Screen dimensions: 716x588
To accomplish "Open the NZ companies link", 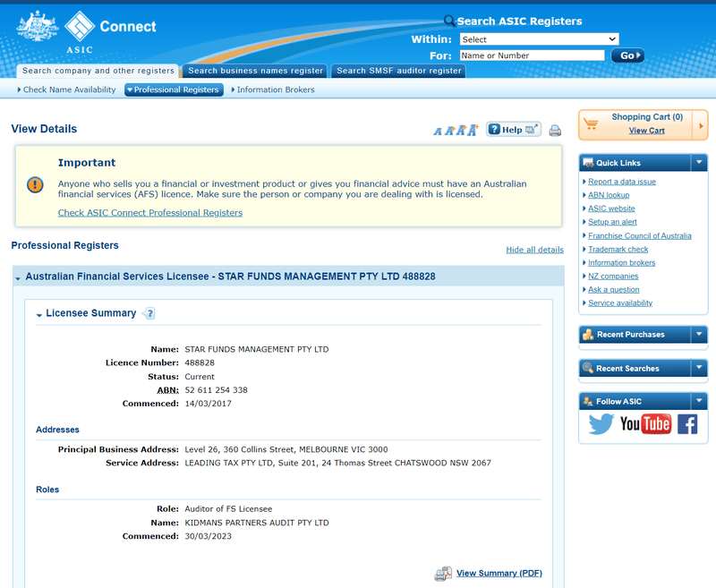I will [613, 277].
